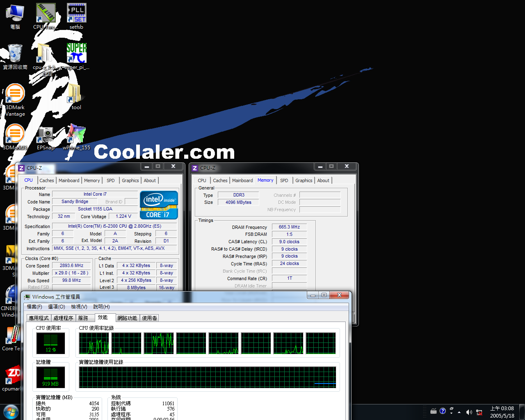Click the Package value Socket 1155 LGA

tap(95, 209)
